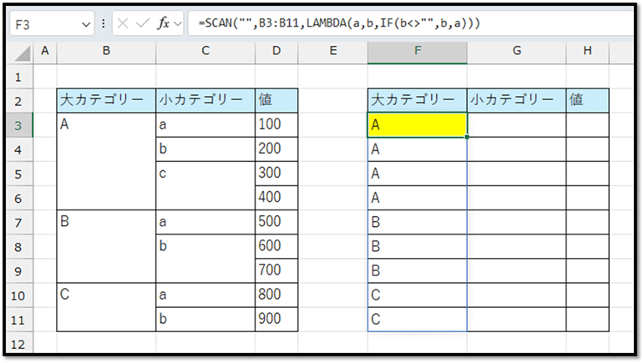Select the column H header
The height and width of the screenshot is (363, 644).
(587, 52)
